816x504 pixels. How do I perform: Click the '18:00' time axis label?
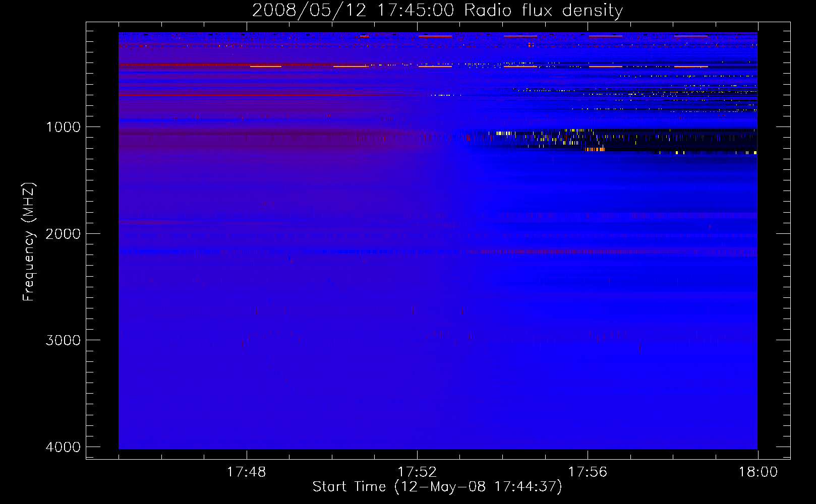pyautogui.click(x=758, y=472)
